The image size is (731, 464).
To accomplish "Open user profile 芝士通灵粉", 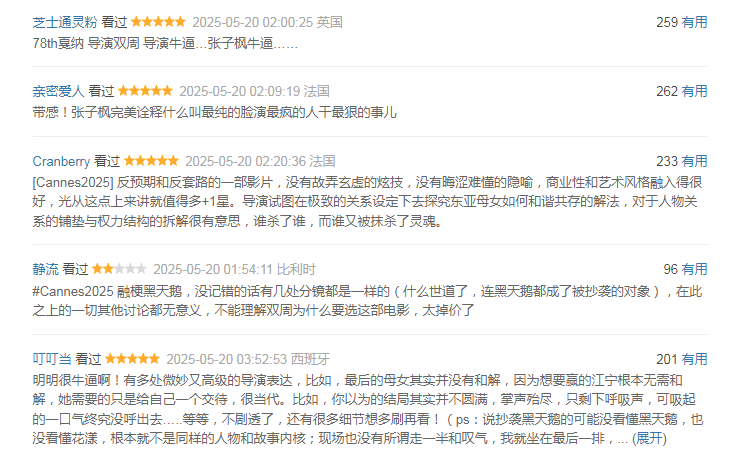I will click(65, 22).
